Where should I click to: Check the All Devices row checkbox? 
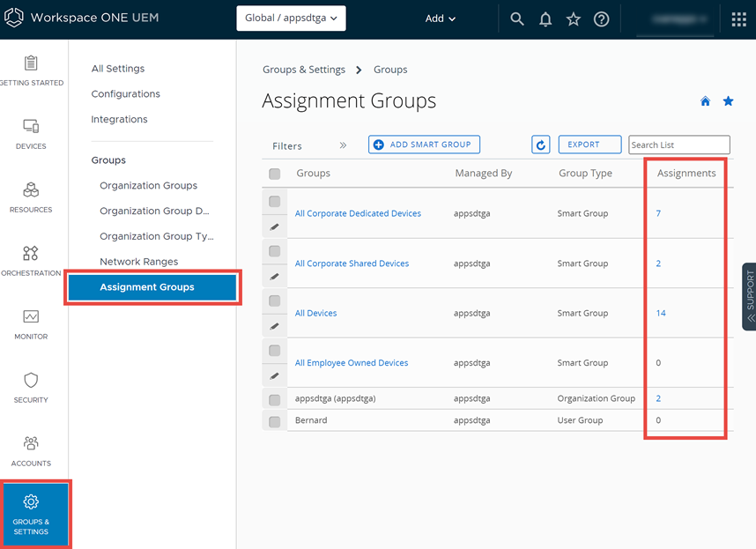pyautogui.click(x=274, y=300)
